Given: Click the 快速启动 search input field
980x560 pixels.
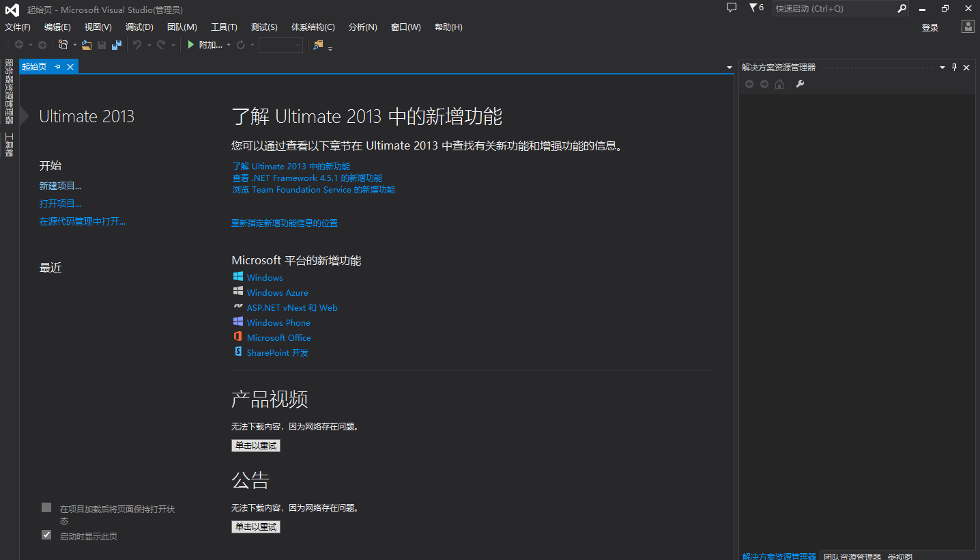Looking at the screenshot, I should (x=833, y=9).
